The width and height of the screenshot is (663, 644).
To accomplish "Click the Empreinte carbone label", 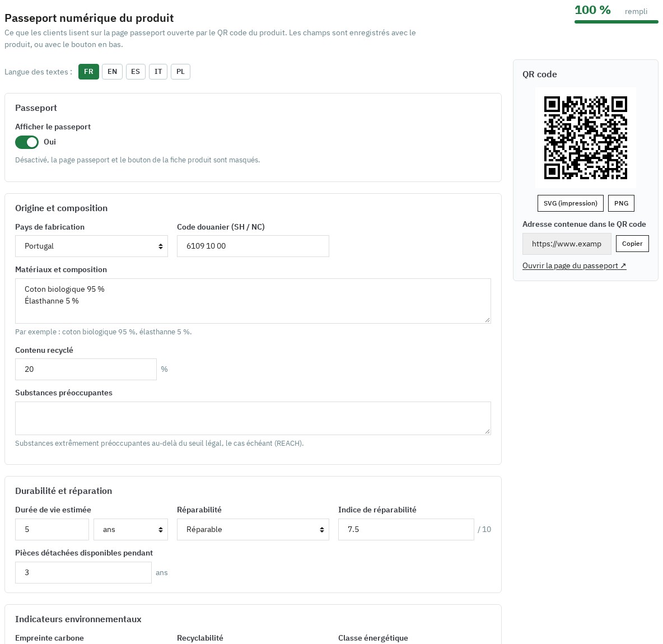I will (49, 638).
